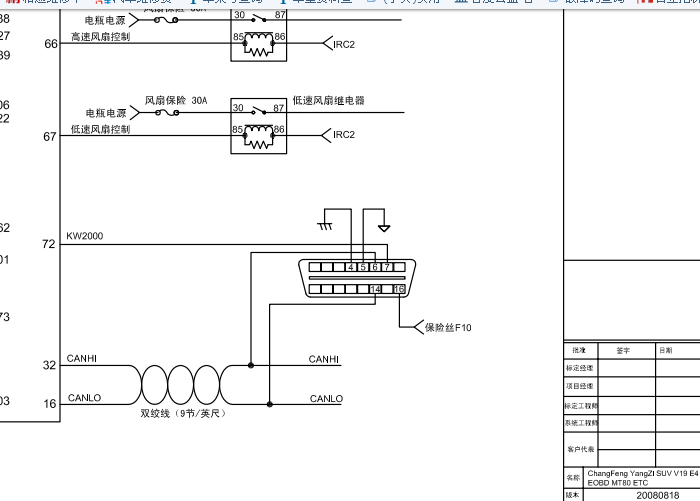
Task: Click the twisted-pair loops symbol
Action: pos(180,385)
